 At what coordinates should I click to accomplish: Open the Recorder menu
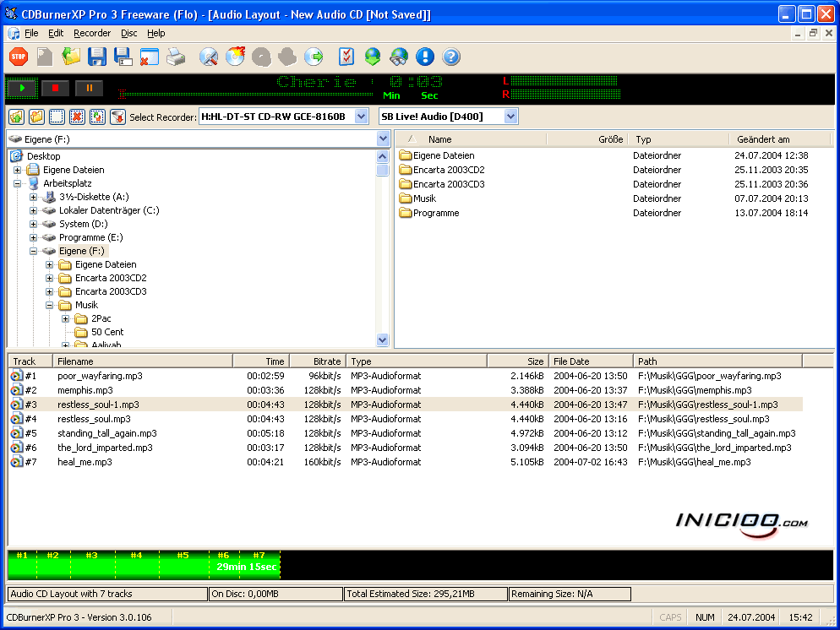coord(92,33)
